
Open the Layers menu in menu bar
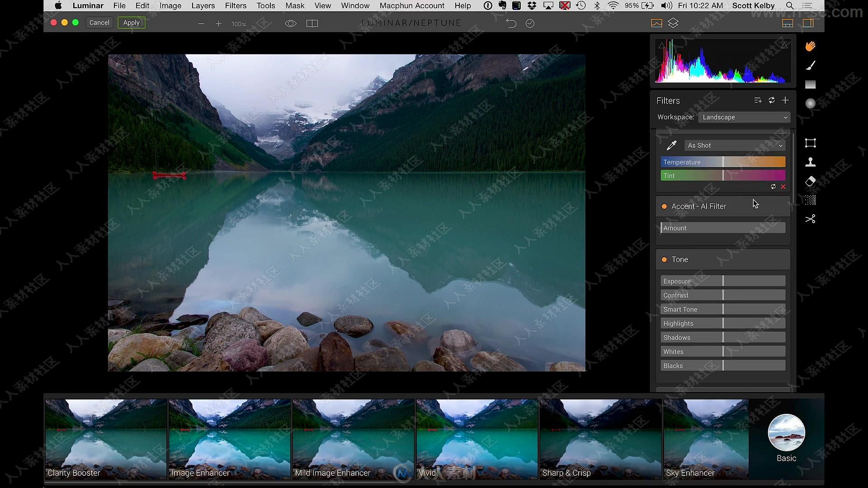tap(203, 5)
